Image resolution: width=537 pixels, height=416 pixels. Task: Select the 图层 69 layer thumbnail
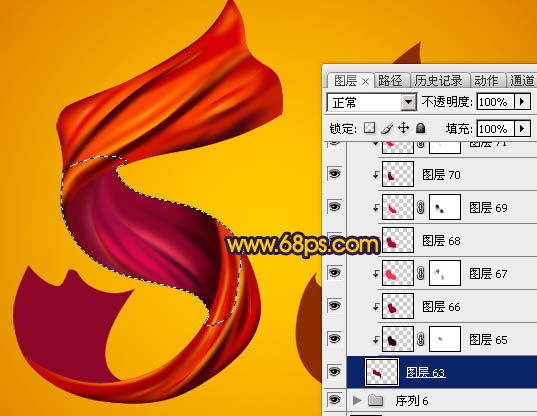398,207
